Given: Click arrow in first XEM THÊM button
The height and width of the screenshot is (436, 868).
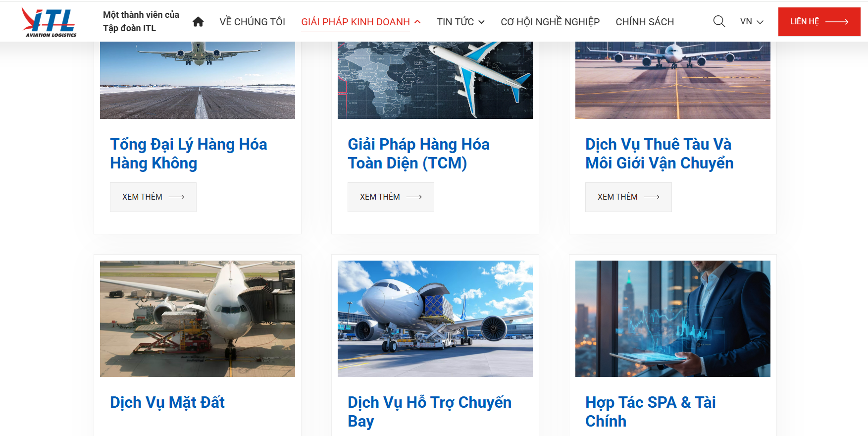Looking at the screenshot, I should pos(176,197).
